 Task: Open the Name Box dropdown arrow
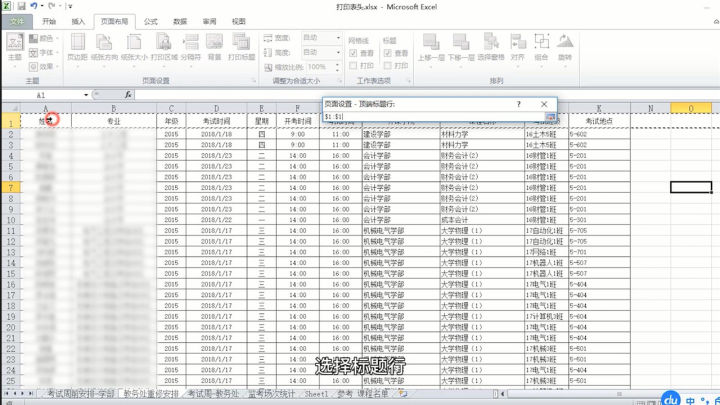click(x=86, y=95)
